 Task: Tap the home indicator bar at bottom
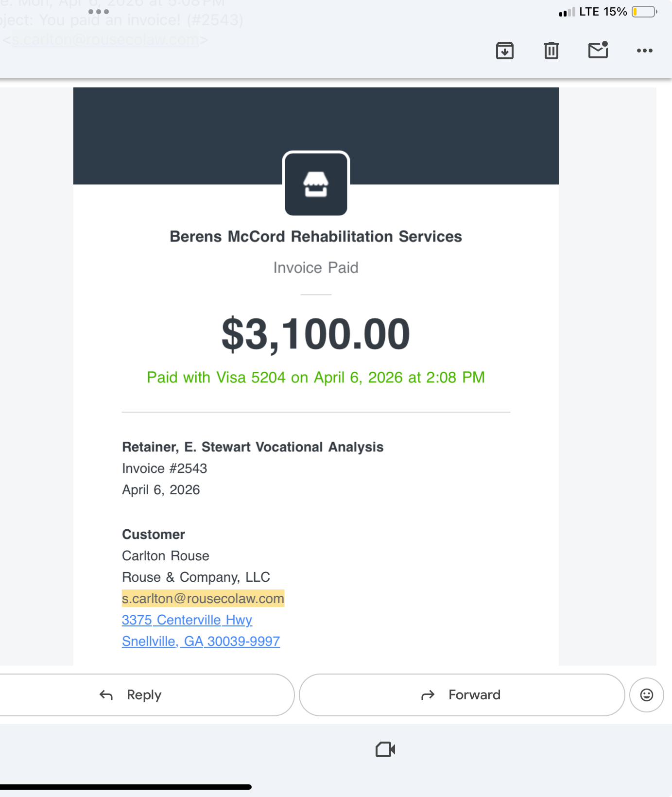click(x=126, y=787)
